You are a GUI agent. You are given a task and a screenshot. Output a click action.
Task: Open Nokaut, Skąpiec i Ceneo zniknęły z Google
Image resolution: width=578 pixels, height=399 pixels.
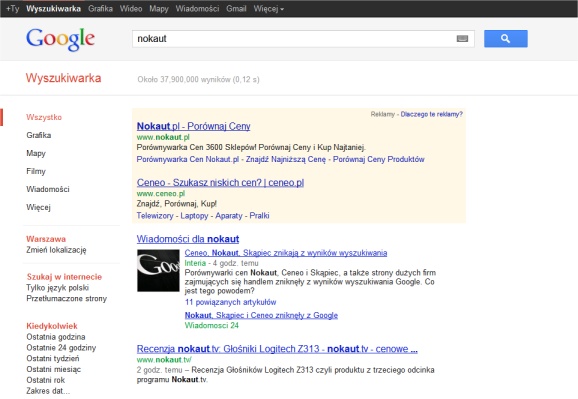(x=261, y=316)
